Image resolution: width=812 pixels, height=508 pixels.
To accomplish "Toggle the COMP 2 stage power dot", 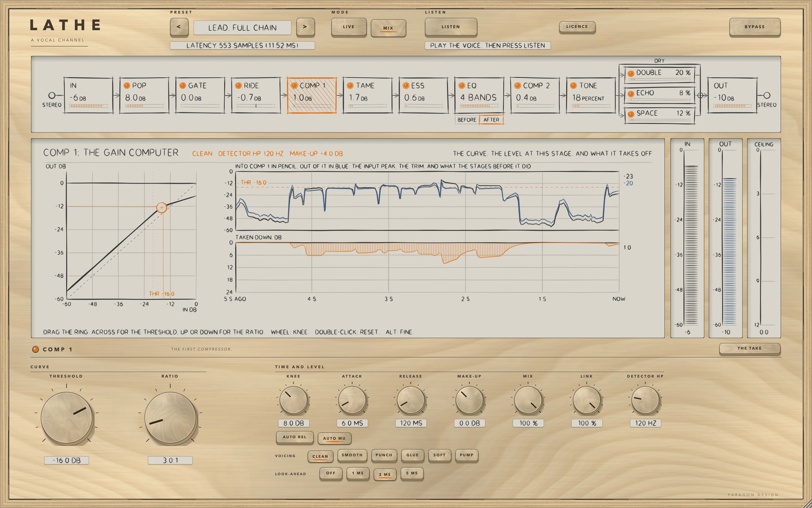I will [x=517, y=86].
